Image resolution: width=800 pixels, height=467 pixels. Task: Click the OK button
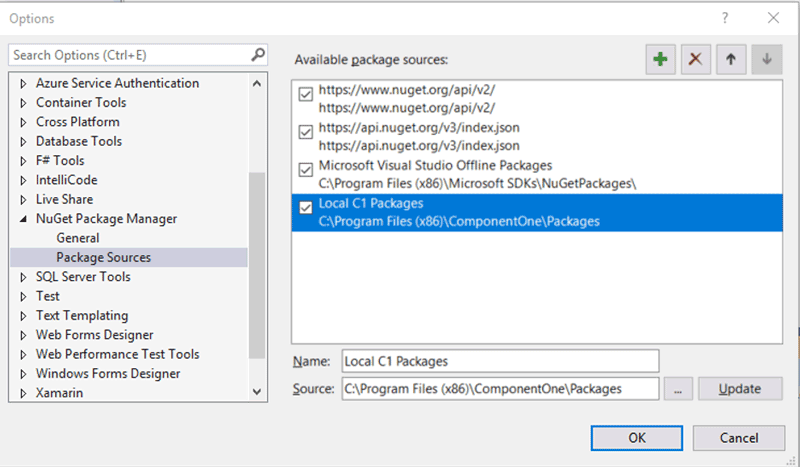click(636, 437)
